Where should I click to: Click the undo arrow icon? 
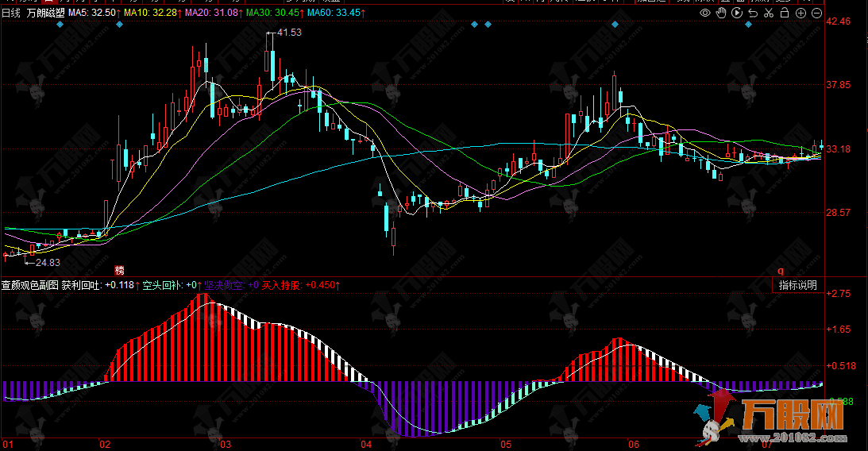(x=753, y=13)
